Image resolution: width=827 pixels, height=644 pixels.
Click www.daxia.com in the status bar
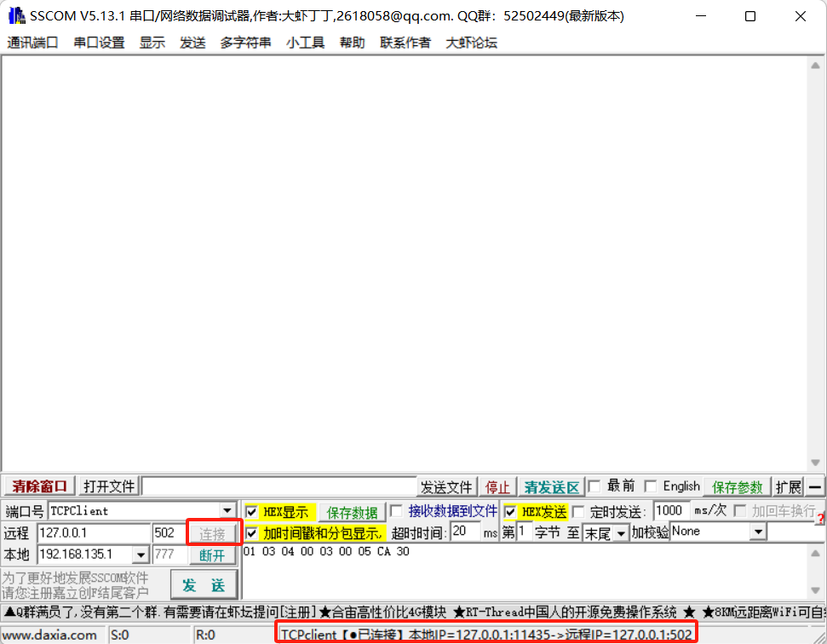point(52,635)
